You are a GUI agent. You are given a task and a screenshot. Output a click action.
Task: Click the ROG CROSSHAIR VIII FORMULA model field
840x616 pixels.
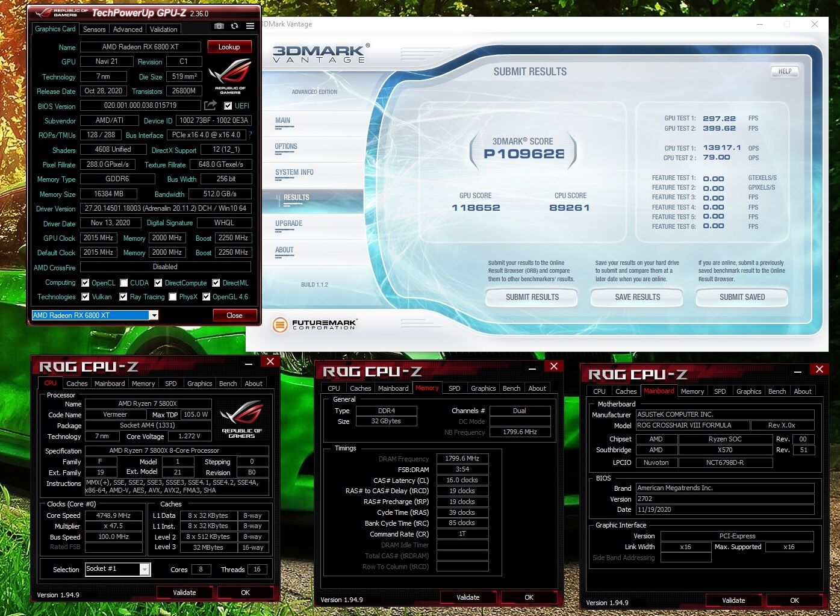coord(692,425)
